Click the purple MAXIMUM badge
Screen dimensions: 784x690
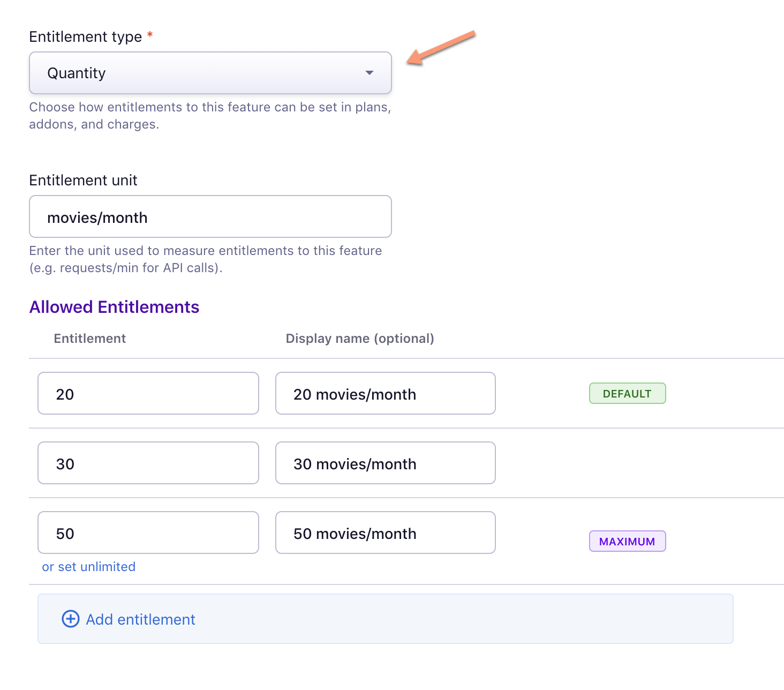627,541
